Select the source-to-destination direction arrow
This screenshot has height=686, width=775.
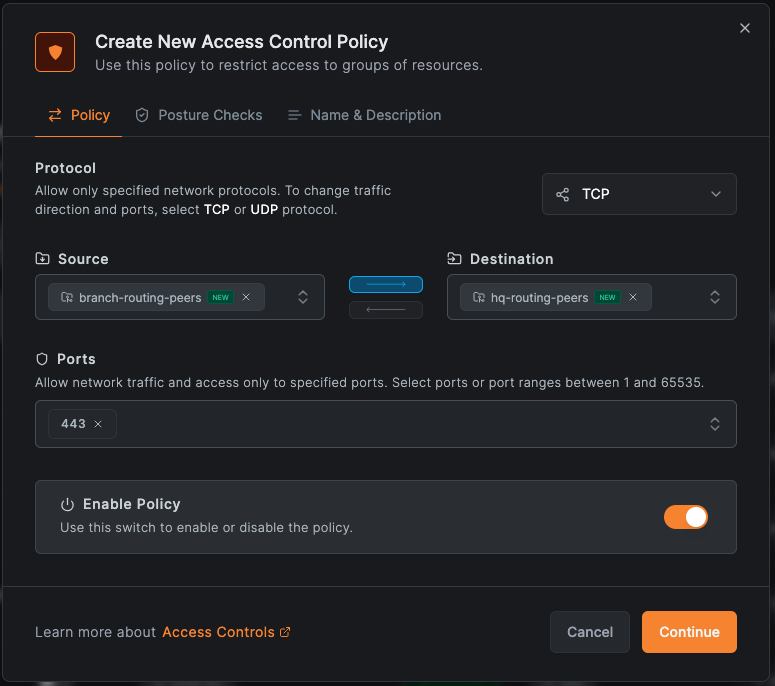pyautogui.click(x=386, y=285)
